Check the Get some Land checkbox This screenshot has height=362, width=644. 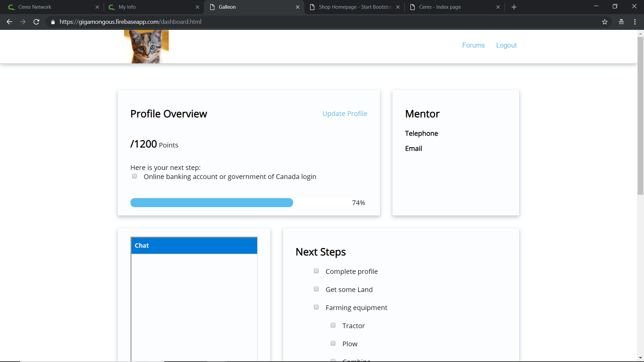[316, 289]
